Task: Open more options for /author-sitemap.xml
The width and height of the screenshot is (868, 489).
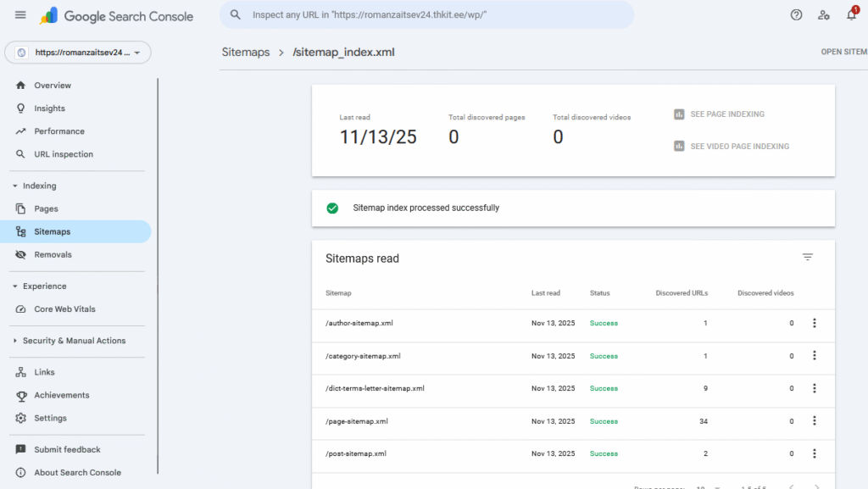Action: (815, 323)
